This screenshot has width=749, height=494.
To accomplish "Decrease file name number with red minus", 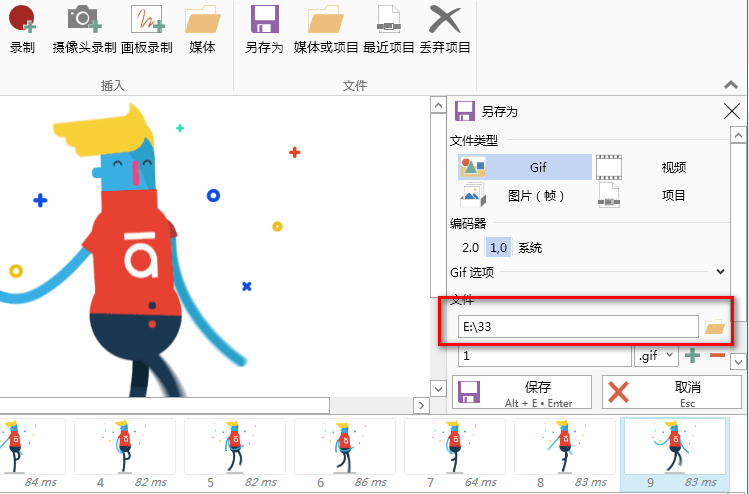I will tap(717, 355).
